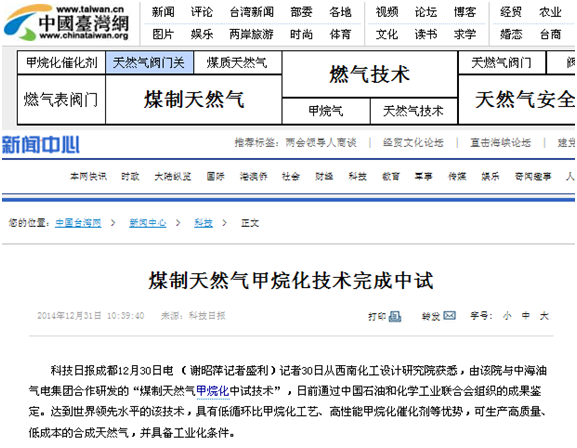Image resolution: width=577 pixels, height=448 pixels.
Task: Set font size to small (小)
Action: click(x=507, y=316)
